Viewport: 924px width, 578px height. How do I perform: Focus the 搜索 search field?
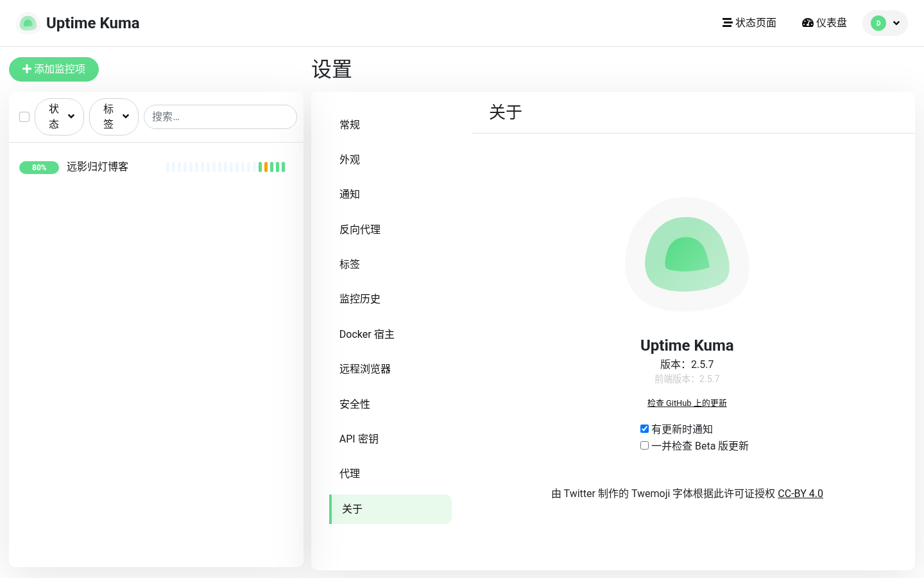[x=220, y=117]
